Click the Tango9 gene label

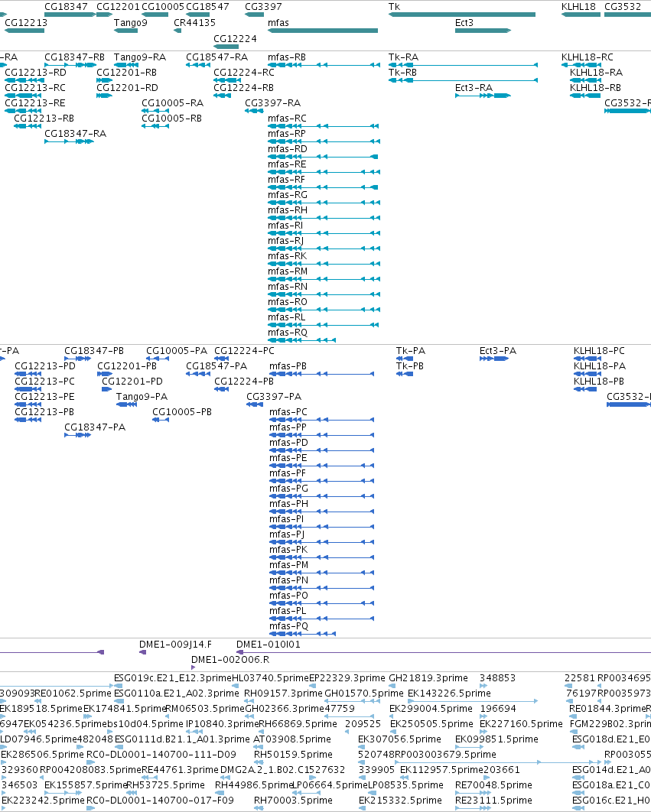(x=131, y=23)
